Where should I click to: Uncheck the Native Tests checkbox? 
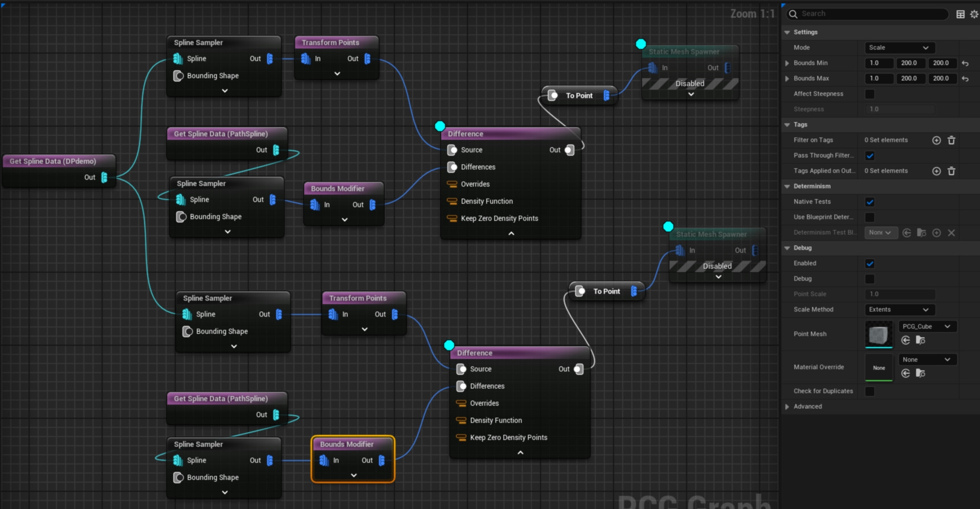[870, 202]
